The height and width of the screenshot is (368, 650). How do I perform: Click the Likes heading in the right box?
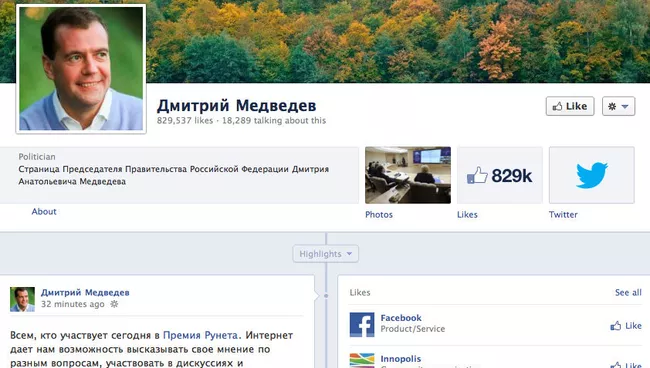click(360, 293)
